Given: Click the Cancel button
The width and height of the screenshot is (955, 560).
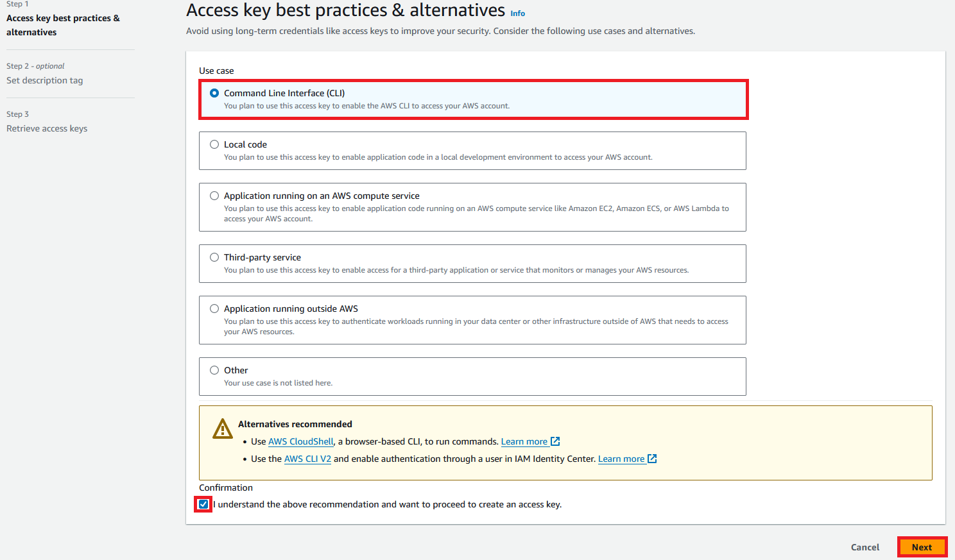Looking at the screenshot, I should click(x=865, y=547).
